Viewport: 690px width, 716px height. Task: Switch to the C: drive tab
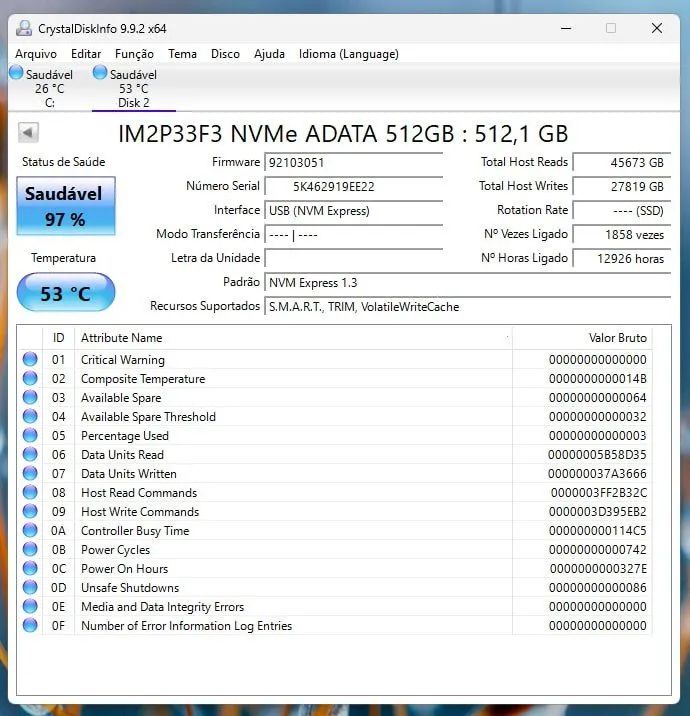click(x=49, y=88)
